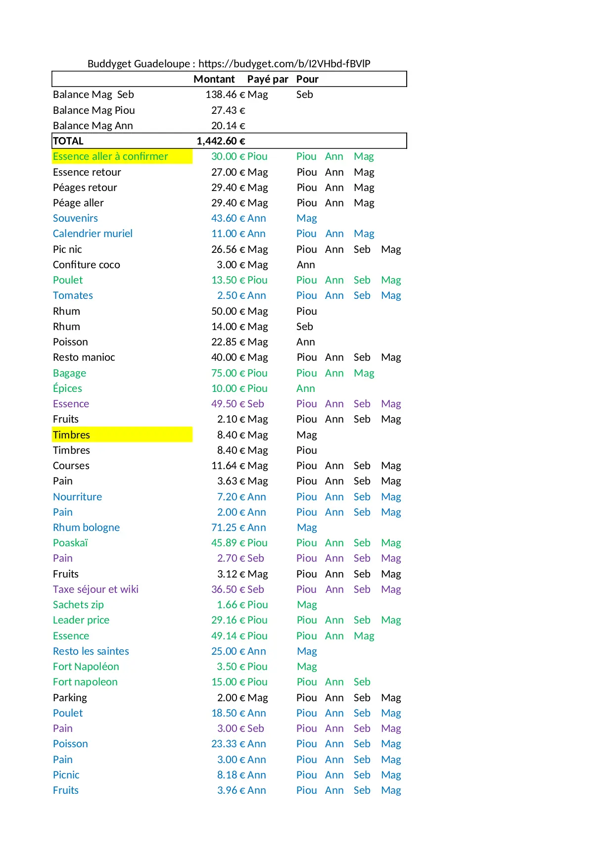Select yellow highlighted Essence aller à confirmer cell
Viewport: 614px width, 868px height.
(x=110, y=156)
